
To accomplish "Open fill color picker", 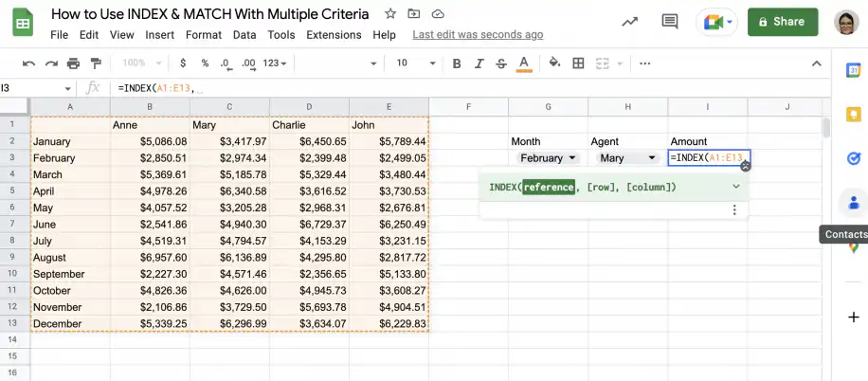I will coord(554,63).
